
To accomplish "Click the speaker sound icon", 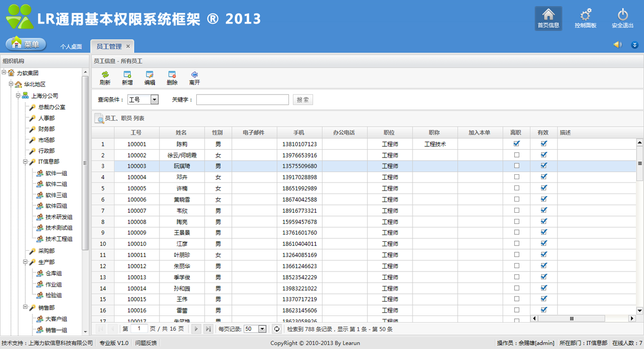I will pyautogui.click(x=617, y=45).
